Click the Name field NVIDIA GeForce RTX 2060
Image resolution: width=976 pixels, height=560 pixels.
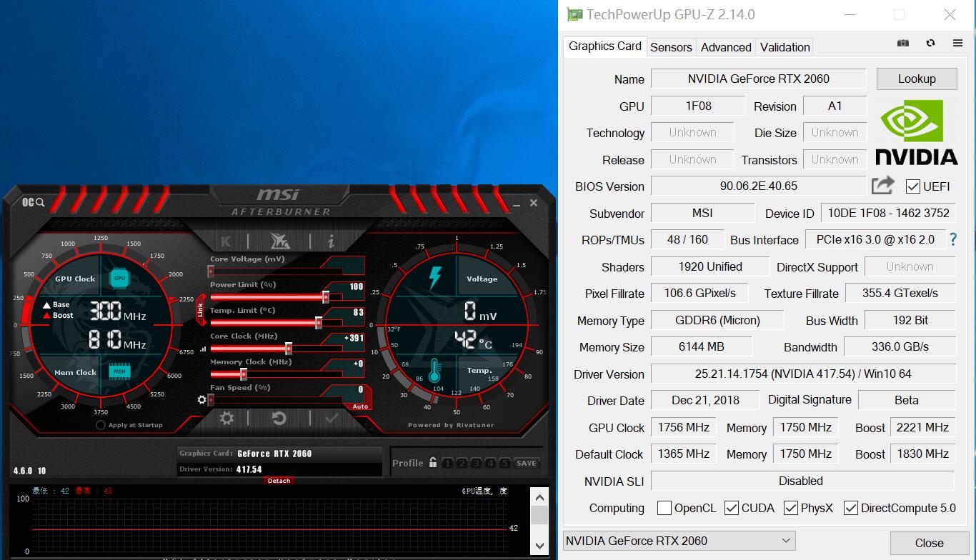point(758,79)
